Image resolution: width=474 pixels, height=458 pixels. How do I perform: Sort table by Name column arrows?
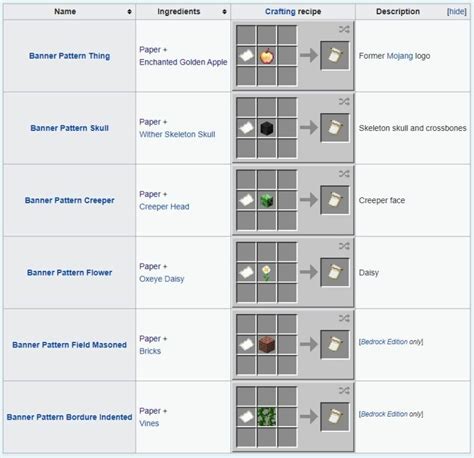[129, 12]
